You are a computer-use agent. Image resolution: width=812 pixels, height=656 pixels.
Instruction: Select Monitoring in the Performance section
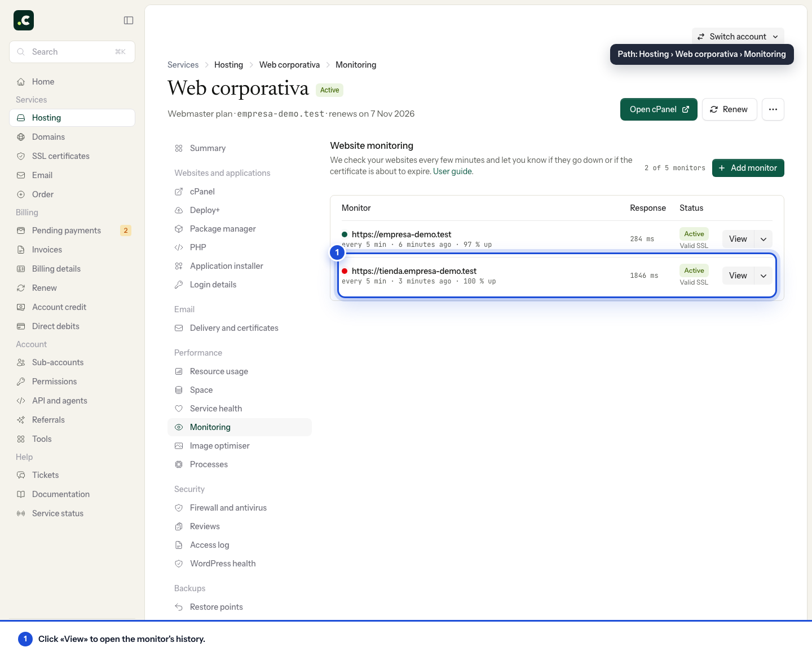[x=240, y=427]
